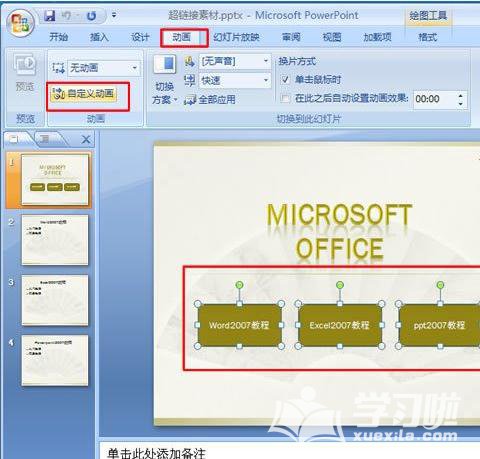Expand the 切换方案 gallery

pyautogui.click(x=165, y=93)
